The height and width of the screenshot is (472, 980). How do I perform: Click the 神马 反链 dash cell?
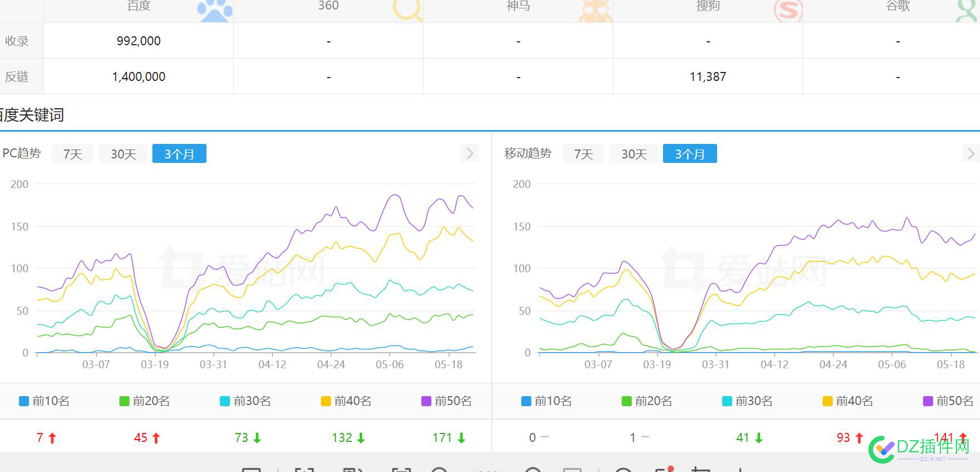[x=518, y=76]
